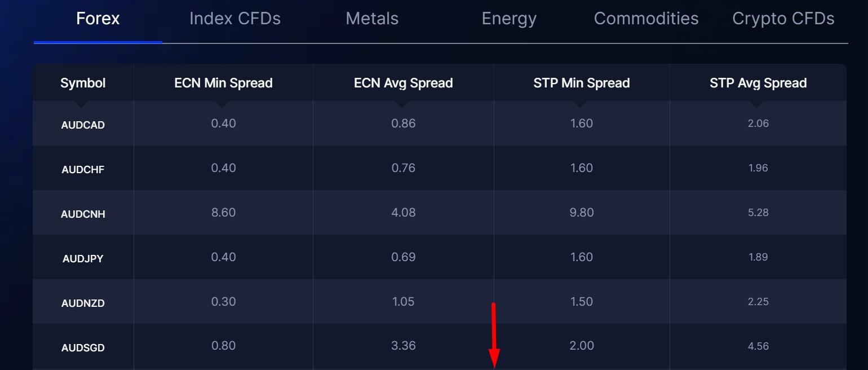868x370 pixels.
Task: Choose the AUDJPY symbol row
Action: point(440,257)
